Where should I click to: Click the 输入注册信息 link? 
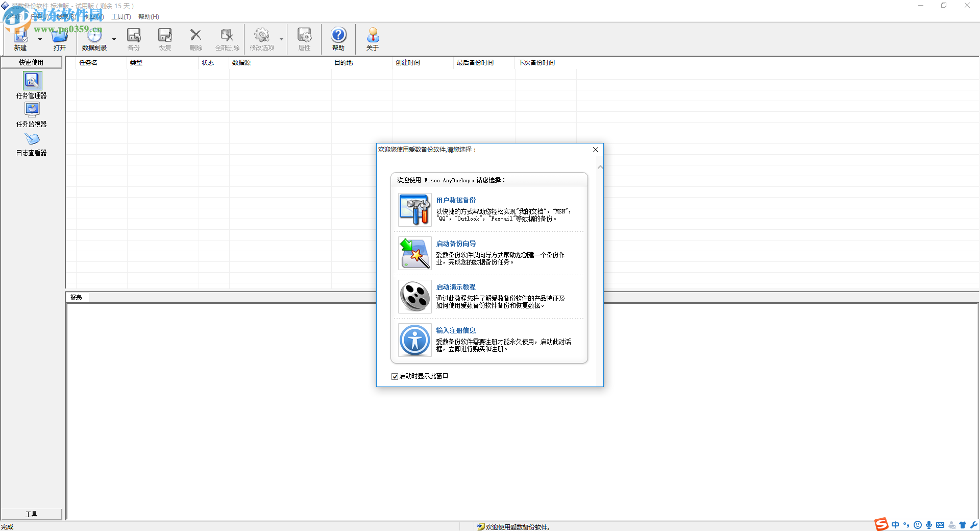click(x=456, y=330)
